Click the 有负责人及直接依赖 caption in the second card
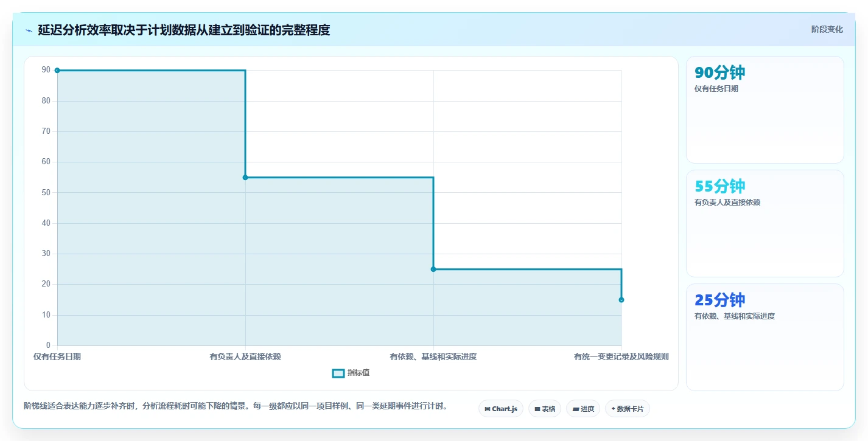Screen dimensions: 868x441 click(x=727, y=203)
